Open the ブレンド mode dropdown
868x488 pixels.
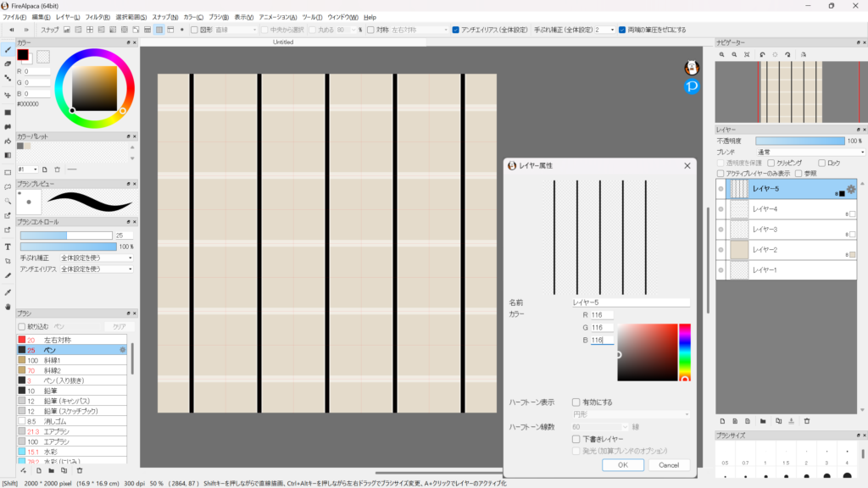point(810,152)
